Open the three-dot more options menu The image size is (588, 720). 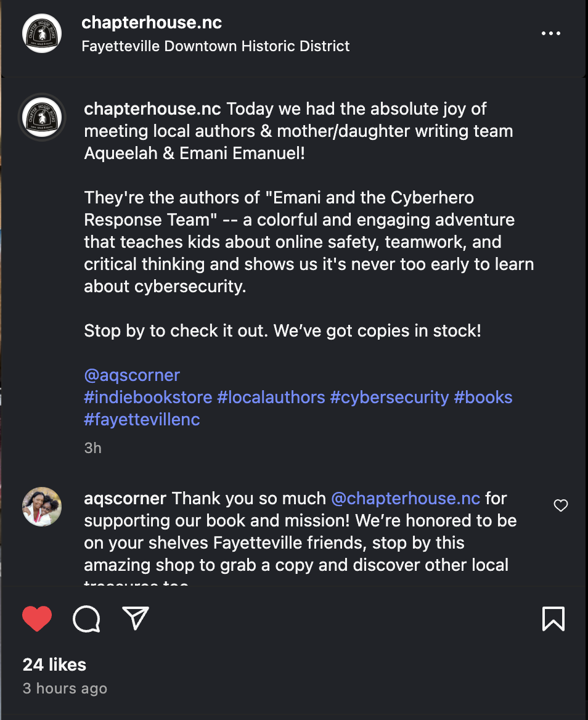pyautogui.click(x=551, y=33)
